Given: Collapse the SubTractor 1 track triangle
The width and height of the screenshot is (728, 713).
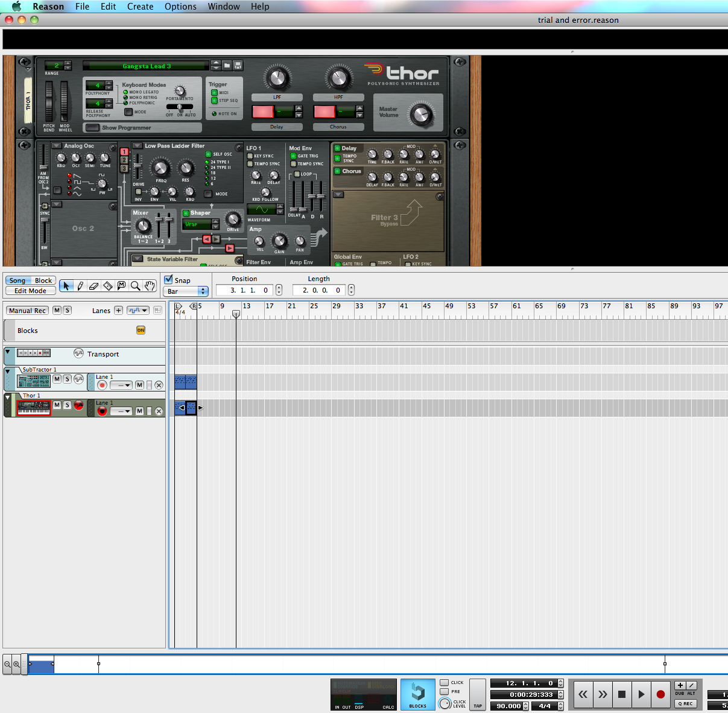Looking at the screenshot, I should [x=8, y=371].
